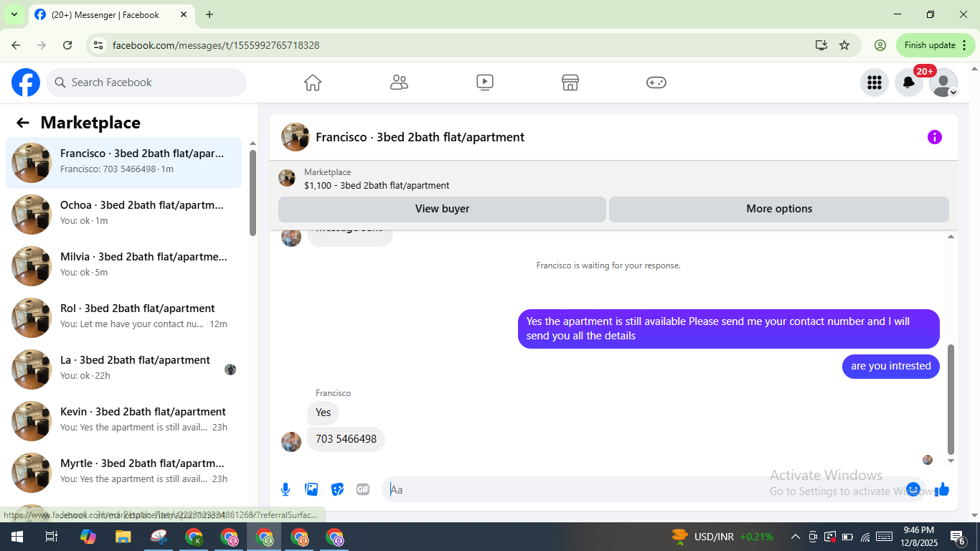Go to the Facebook Home feed icon

click(313, 83)
